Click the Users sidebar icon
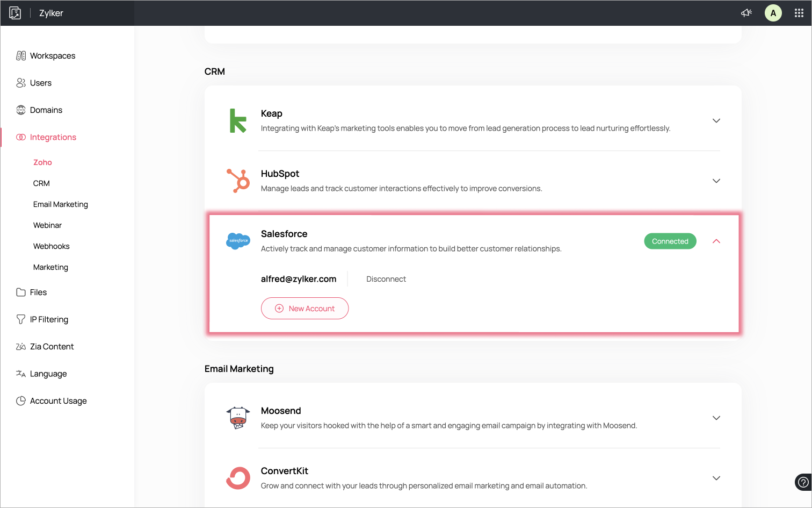This screenshot has width=812, height=508. 21,83
